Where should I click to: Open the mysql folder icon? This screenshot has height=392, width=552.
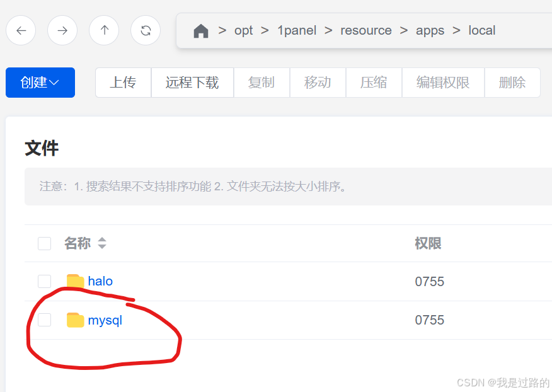click(76, 320)
